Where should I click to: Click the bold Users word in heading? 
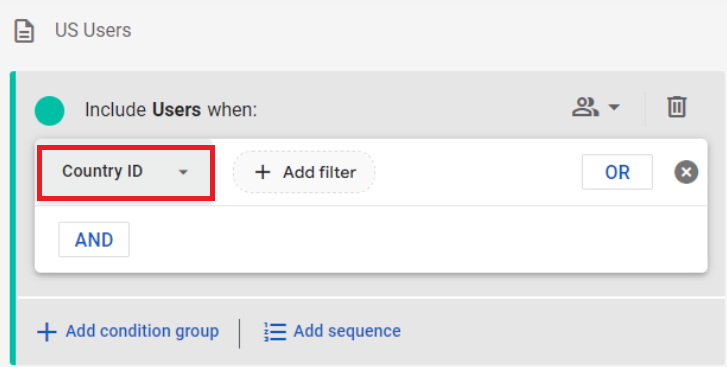pos(177,110)
